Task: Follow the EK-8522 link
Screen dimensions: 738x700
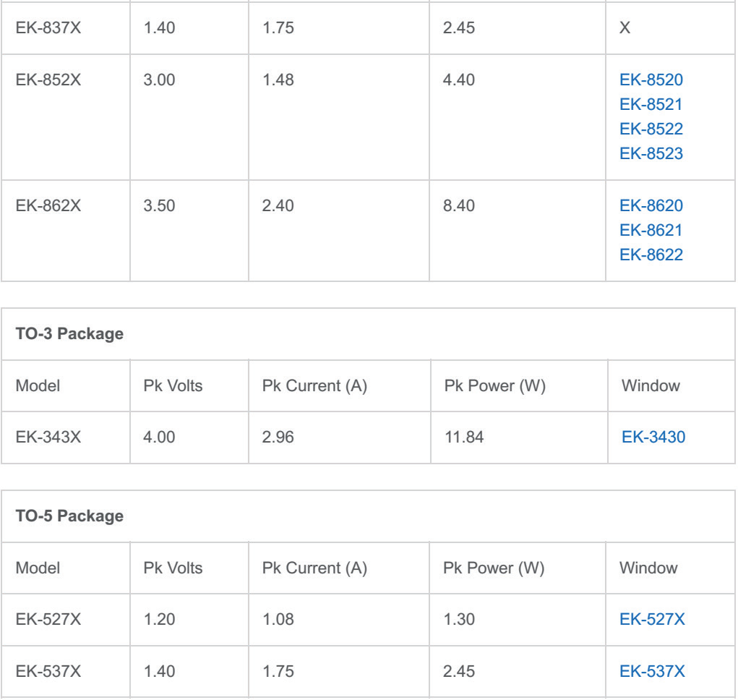Action: pos(651,129)
